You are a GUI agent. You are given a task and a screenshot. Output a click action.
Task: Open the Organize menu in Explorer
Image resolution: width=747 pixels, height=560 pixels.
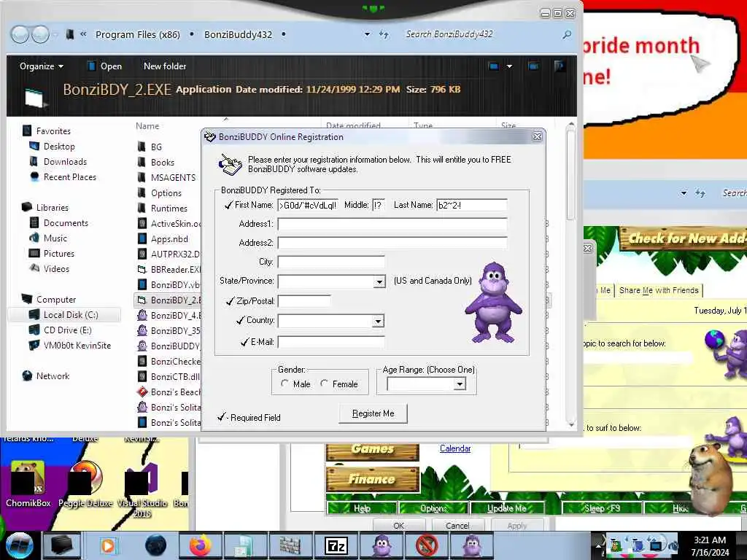coord(42,66)
